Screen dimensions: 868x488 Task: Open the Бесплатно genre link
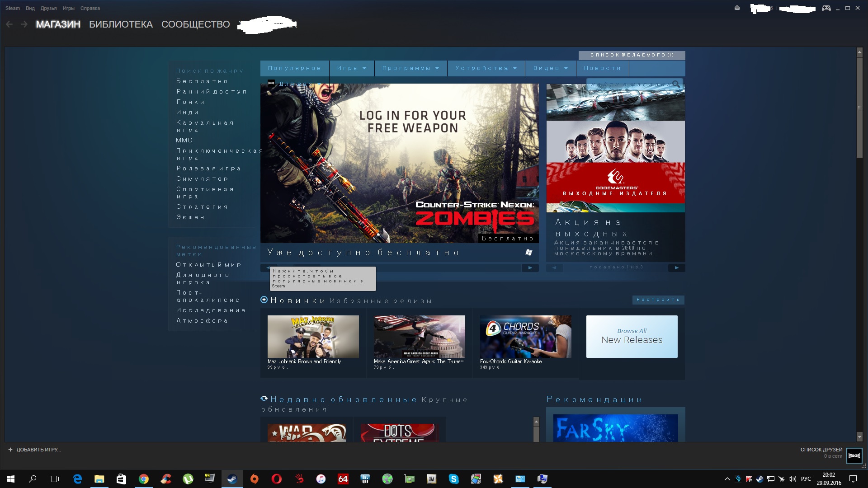pos(202,81)
